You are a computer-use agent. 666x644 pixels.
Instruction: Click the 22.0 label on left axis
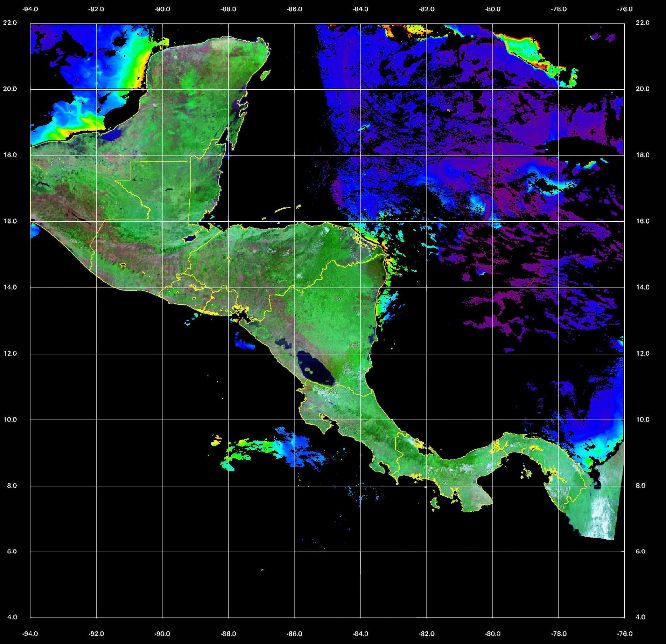(x=9, y=23)
